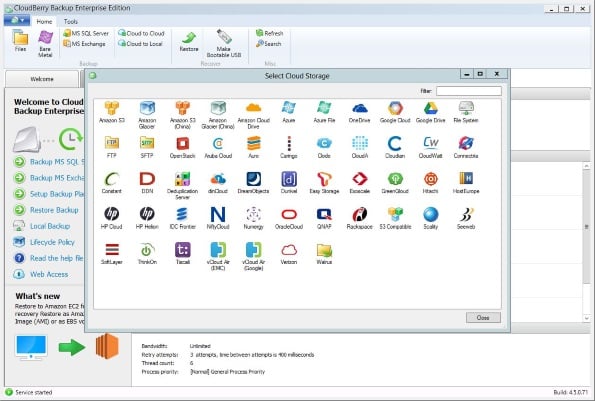Select the Seeweb storage icon
The image size is (595, 401).
[x=466, y=218]
